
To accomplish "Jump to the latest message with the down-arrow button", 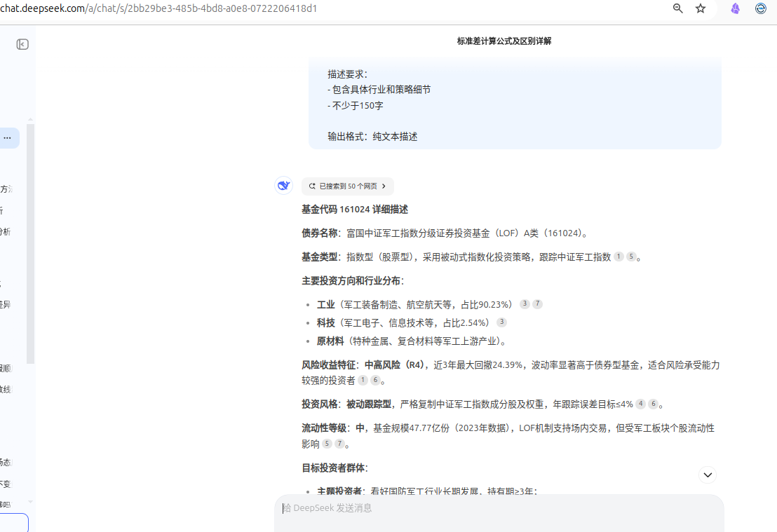I will point(708,475).
